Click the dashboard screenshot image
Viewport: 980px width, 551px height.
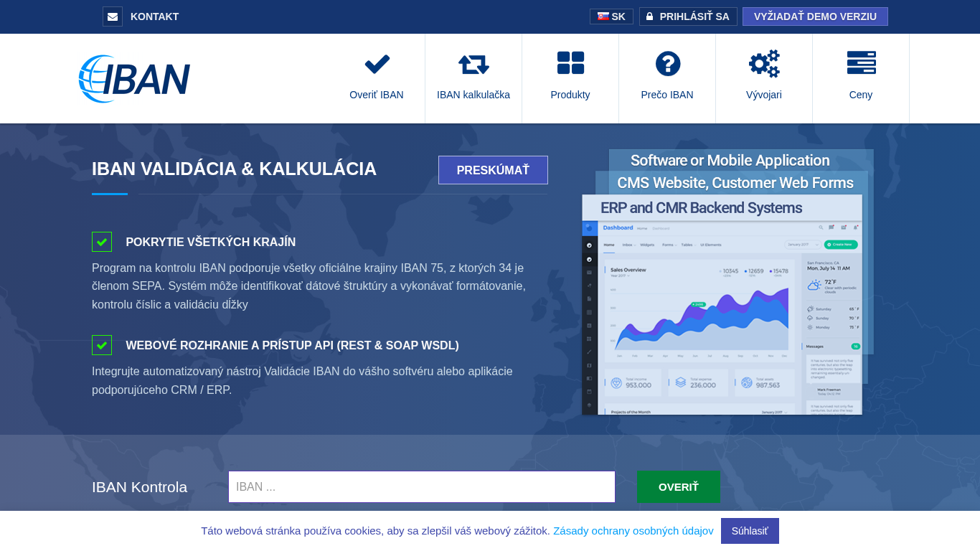[722, 317]
